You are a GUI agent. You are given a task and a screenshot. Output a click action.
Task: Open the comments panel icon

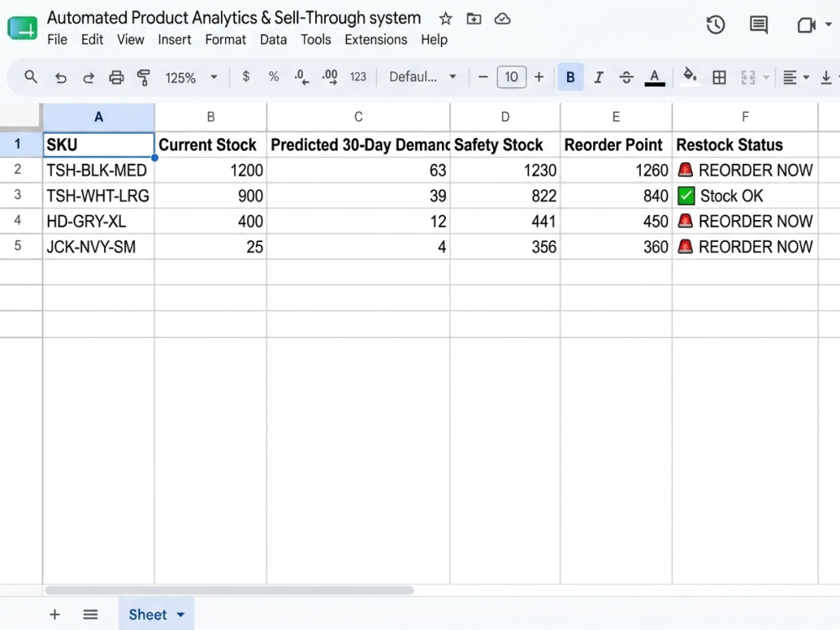pos(759,24)
